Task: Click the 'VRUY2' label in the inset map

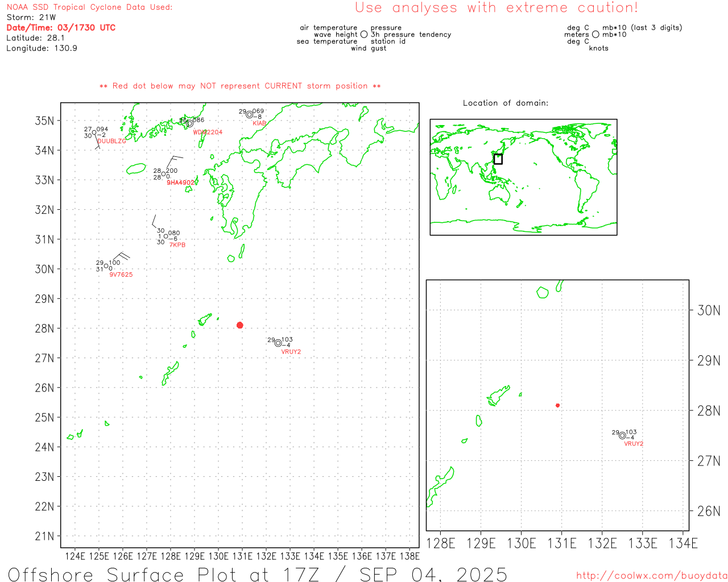Action: (x=634, y=444)
